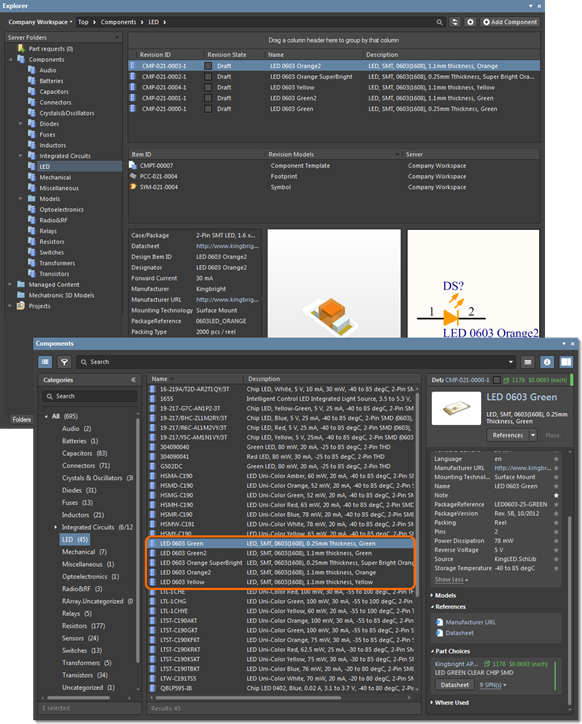Click the Component Template icon for CMPT-00007
Image resolution: width=582 pixels, height=724 pixels.
point(133,165)
